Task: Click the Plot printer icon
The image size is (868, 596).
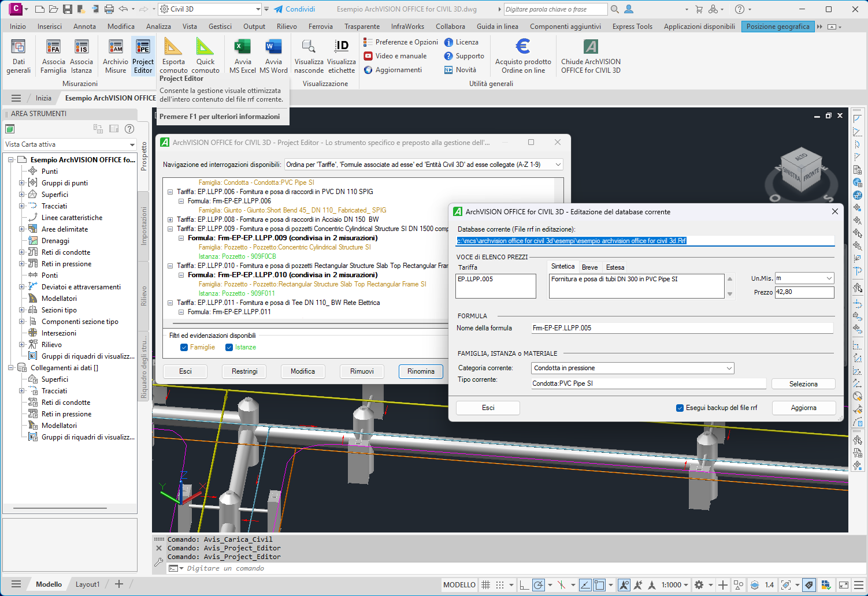Action: [109, 9]
